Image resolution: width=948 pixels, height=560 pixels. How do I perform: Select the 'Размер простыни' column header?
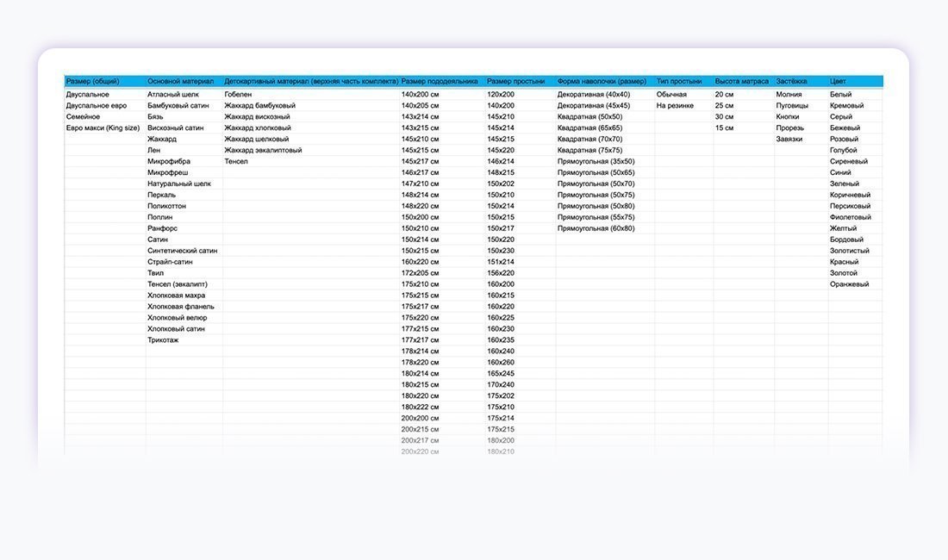click(515, 81)
